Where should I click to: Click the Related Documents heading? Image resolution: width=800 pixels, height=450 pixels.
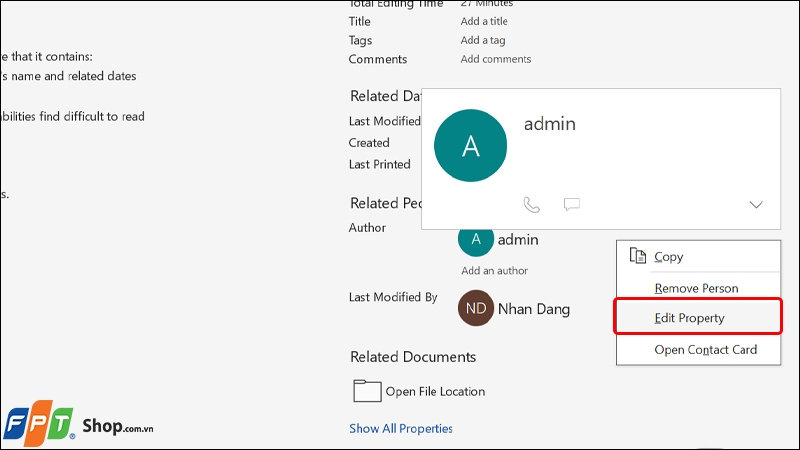click(x=413, y=357)
